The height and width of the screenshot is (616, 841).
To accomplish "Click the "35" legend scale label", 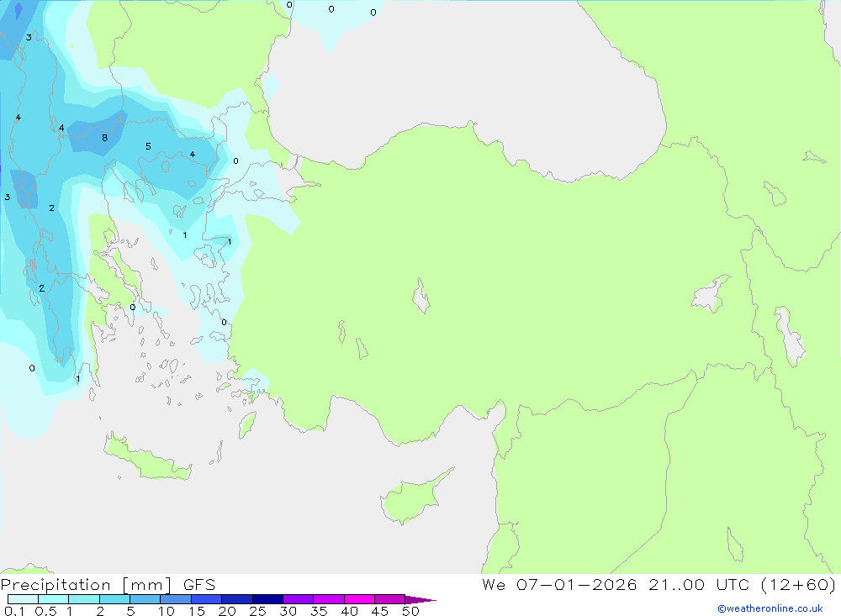I will point(319,611).
